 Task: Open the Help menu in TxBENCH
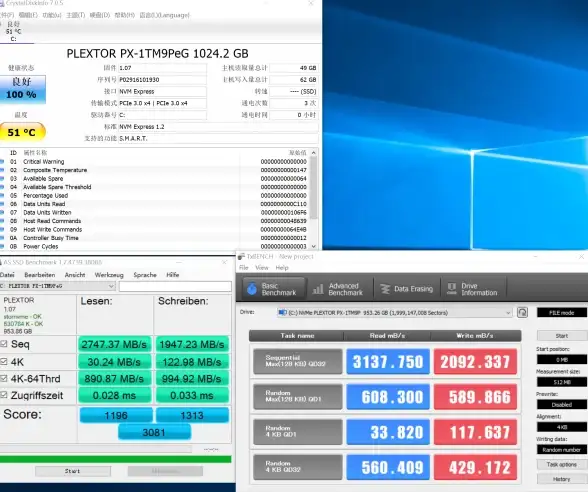(x=282, y=267)
